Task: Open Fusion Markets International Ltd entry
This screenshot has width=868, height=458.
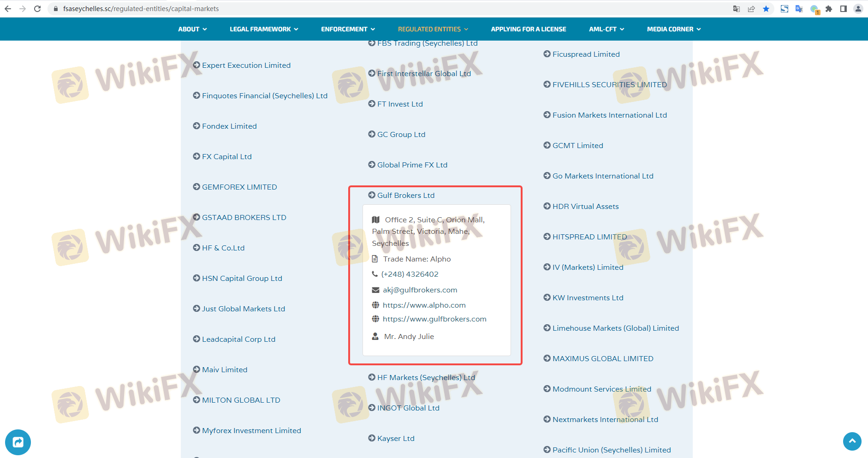Action: (x=610, y=115)
